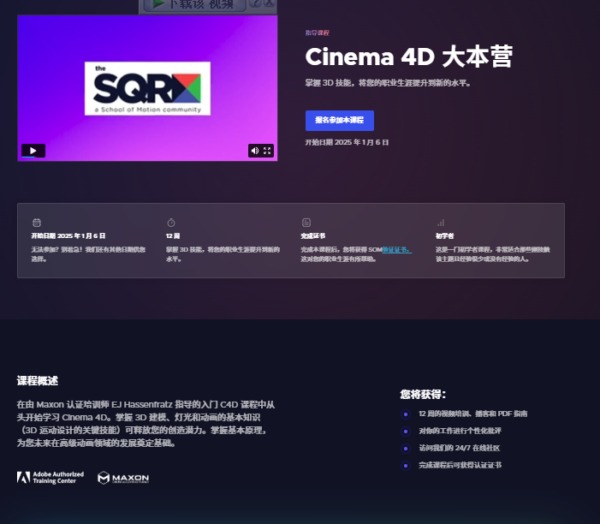
Task: Click the certificate icon above 完成证书
Action: tap(306, 222)
